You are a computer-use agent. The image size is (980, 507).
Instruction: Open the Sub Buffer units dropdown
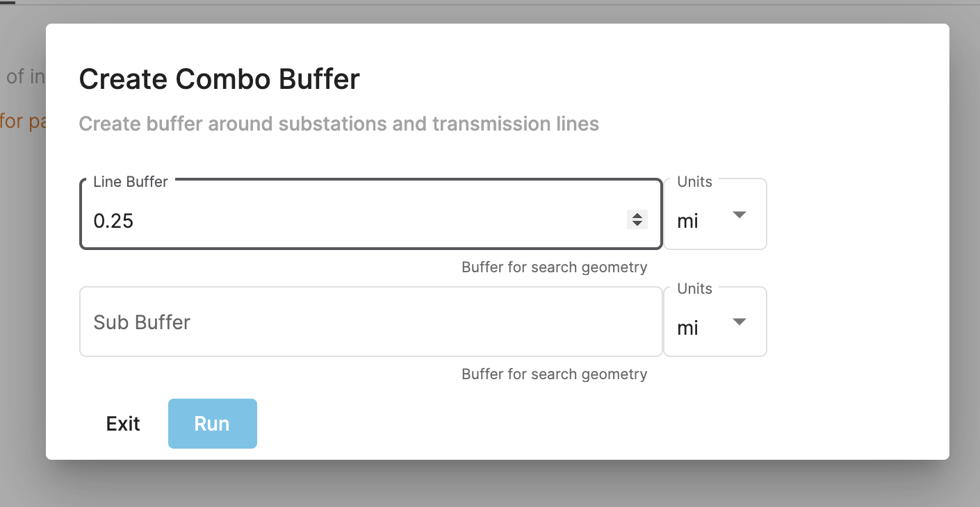click(714, 322)
